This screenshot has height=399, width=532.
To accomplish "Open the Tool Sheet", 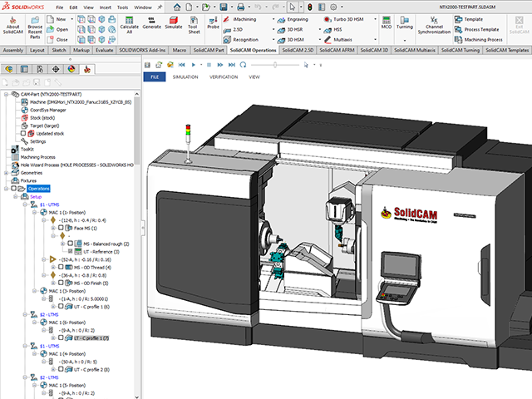I will coord(194,26).
